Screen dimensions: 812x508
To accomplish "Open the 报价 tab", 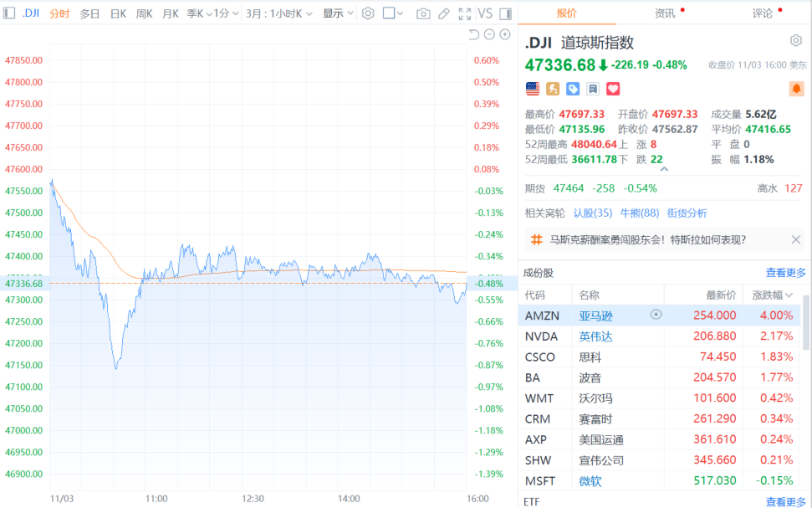I will pos(566,13).
